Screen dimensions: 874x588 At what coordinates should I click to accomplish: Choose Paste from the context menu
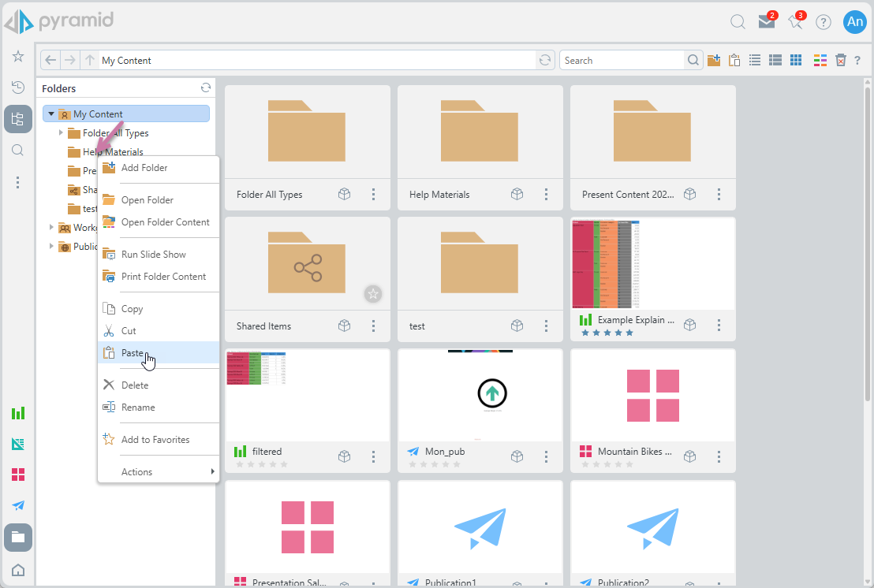pyautogui.click(x=133, y=353)
